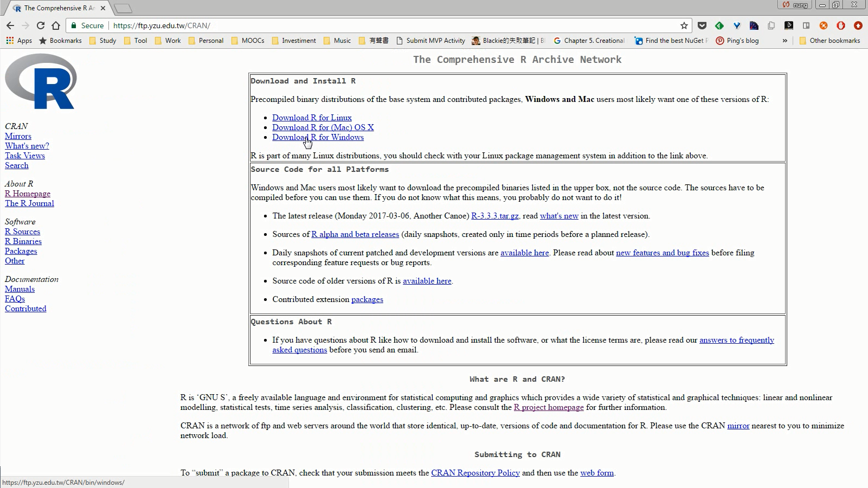868x488 pixels.
Task: Open the Blackie bookmark with avatar
Action: (x=508, y=41)
